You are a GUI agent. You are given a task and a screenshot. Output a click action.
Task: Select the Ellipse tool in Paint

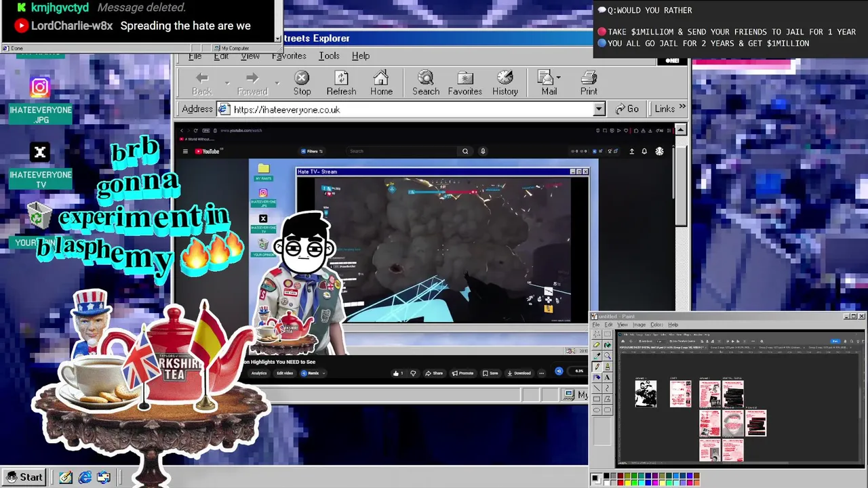tap(597, 410)
